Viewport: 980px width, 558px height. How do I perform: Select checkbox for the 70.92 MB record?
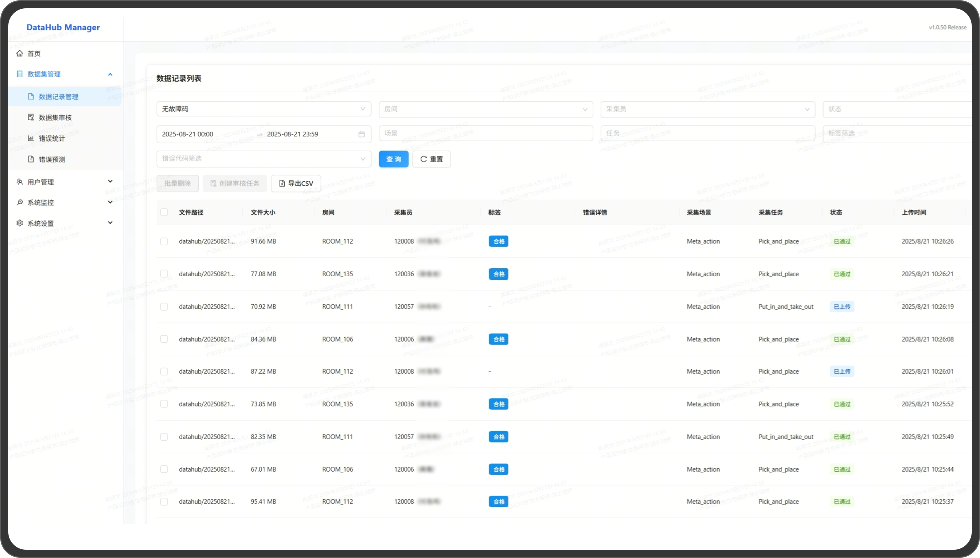coord(164,307)
